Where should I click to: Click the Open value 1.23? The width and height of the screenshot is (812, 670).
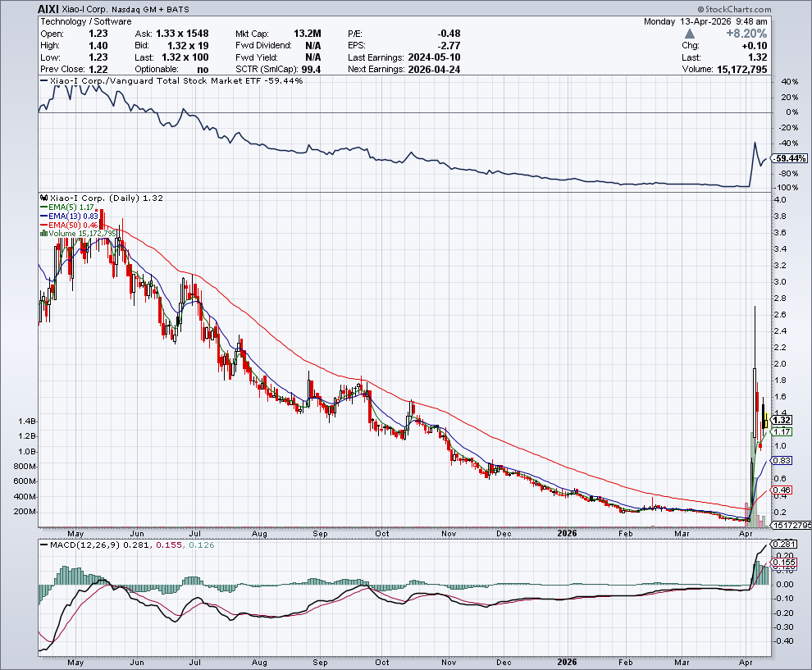click(x=98, y=34)
